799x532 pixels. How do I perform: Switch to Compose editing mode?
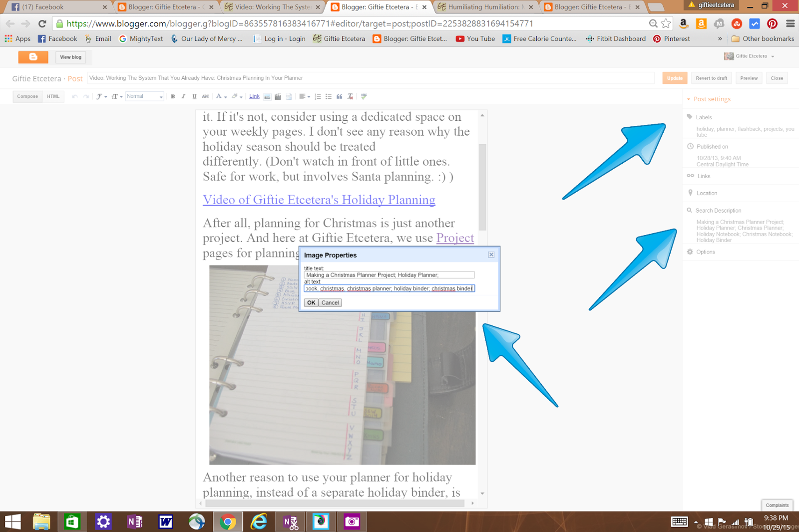coord(27,96)
